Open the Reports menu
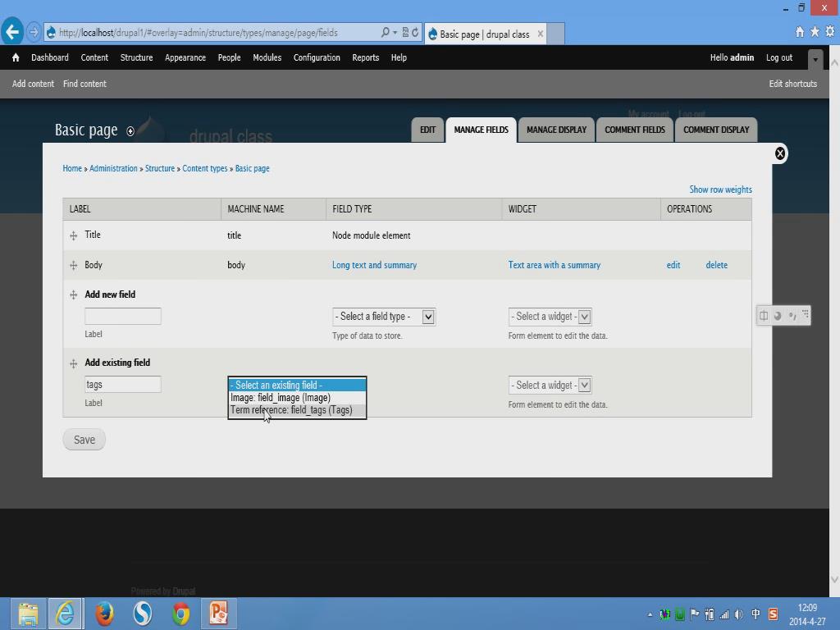 click(365, 57)
